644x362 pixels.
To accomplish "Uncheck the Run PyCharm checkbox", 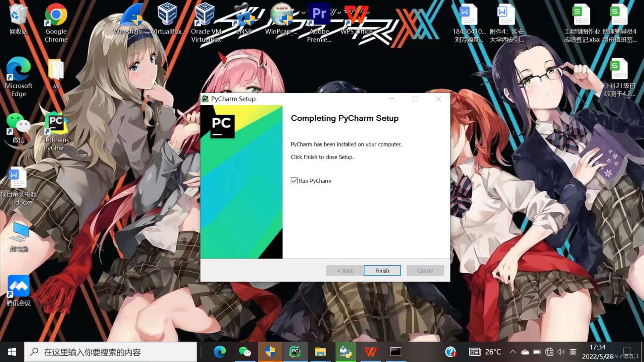I will point(294,181).
